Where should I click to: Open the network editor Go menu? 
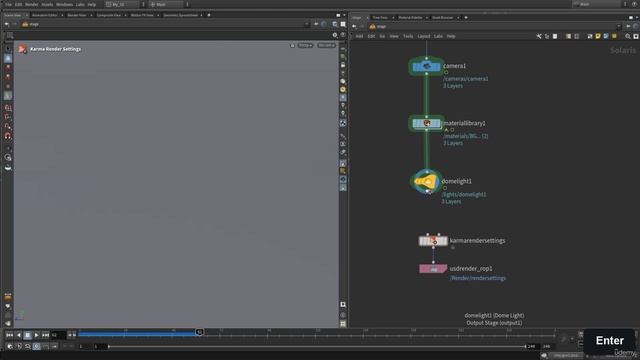point(382,36)
